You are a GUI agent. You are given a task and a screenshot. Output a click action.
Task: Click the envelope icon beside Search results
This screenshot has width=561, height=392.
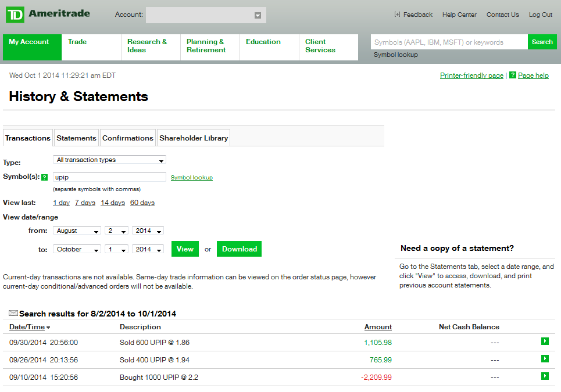click(x=13, y=313)
